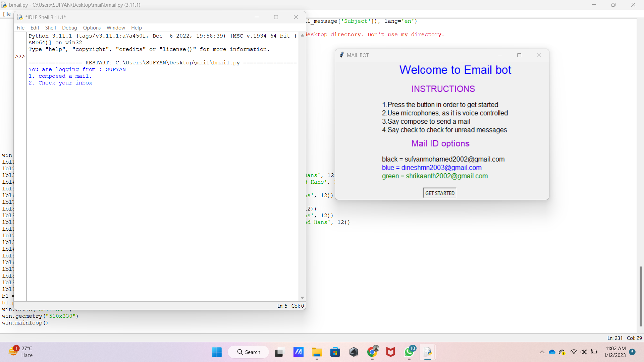This screenshot has height=362, width=644.
Task: Click the taskbar Search box
Action: [248, 352]
